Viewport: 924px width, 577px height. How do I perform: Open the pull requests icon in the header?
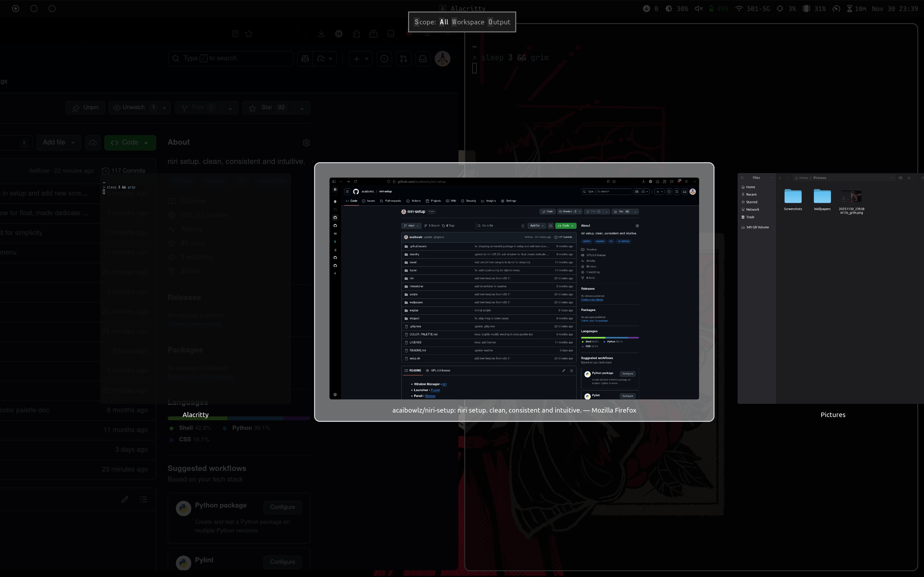403,58
